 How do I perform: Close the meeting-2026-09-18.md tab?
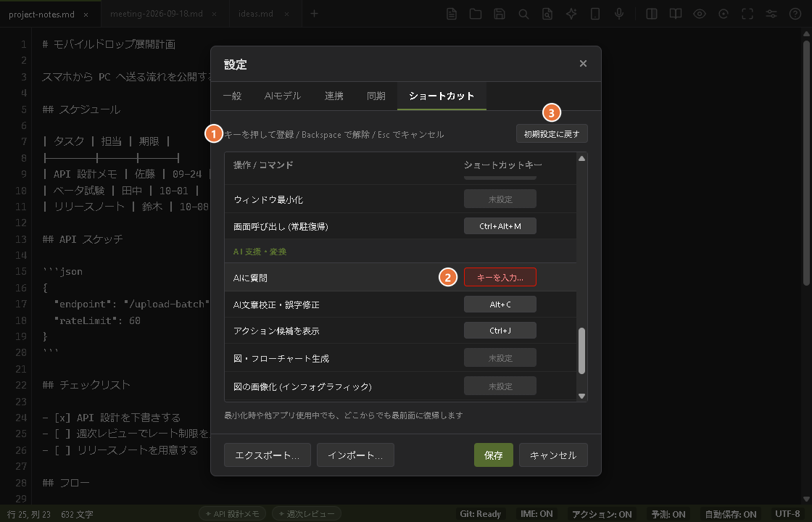tap(215, 14)
